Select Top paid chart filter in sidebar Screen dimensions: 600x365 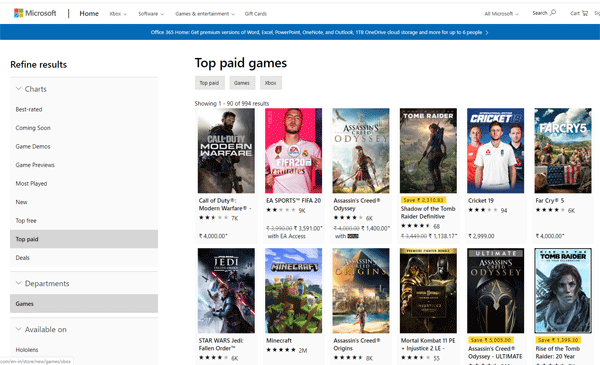(84, 239)
